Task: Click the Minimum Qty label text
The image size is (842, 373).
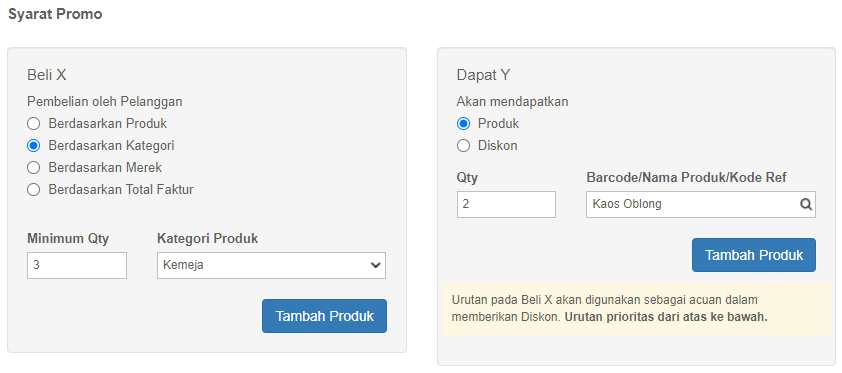Action: coord(68,239)
